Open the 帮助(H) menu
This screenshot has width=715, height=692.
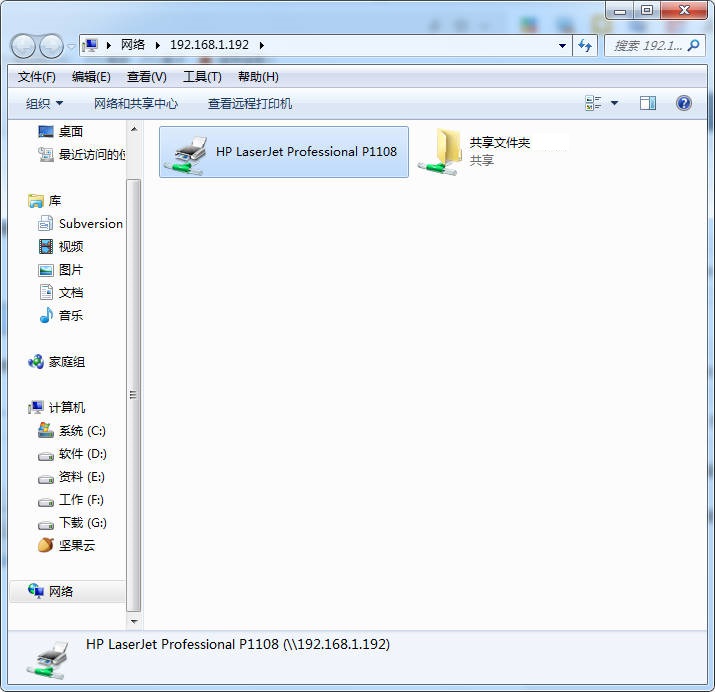click(258, 77)
